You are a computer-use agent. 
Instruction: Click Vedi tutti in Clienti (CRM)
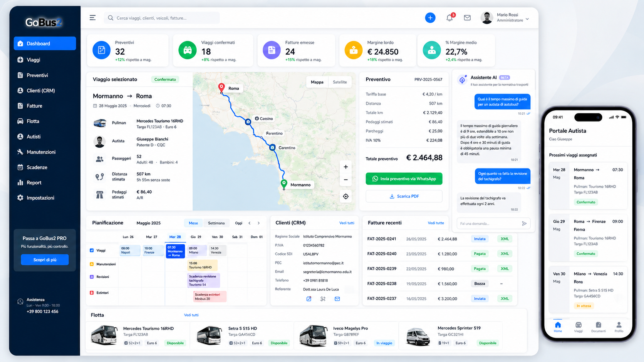[347, 223]
